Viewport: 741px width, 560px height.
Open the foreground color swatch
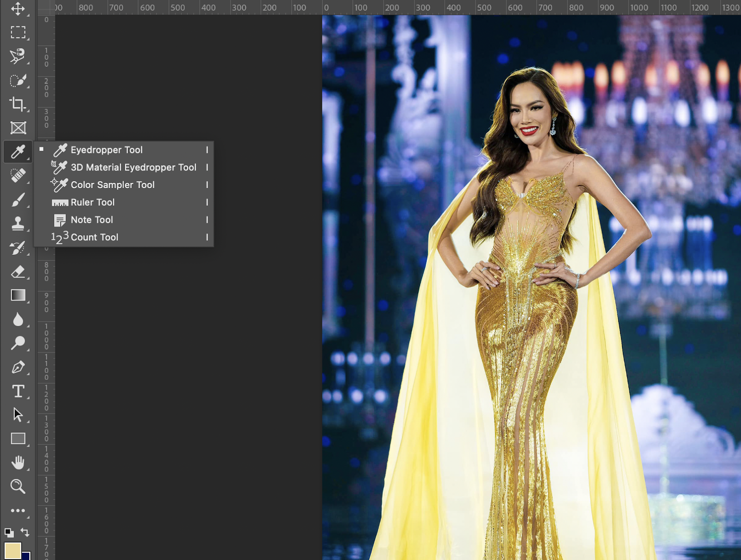13,551
